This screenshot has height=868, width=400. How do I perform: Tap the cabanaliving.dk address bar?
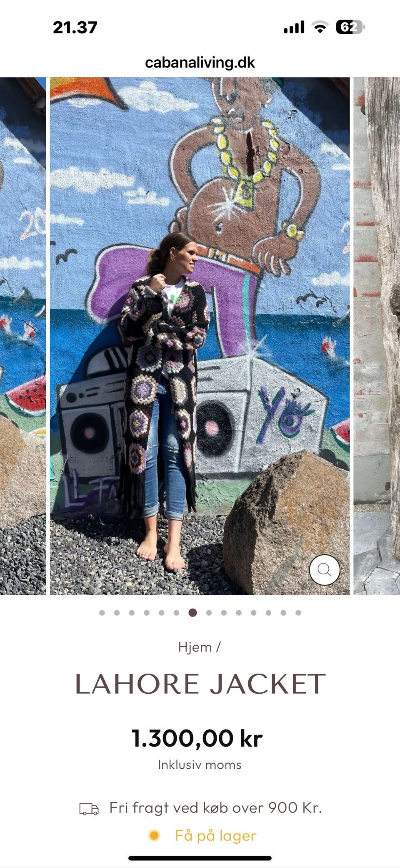coord(200,63)
